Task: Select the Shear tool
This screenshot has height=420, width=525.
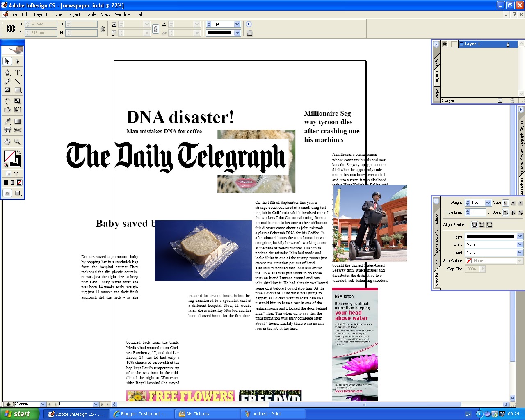Action: [x=7, y=110]
